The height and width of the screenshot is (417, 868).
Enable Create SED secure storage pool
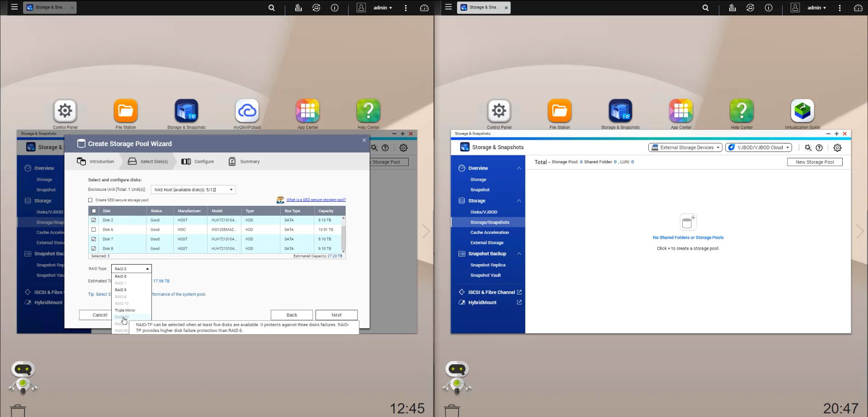click(x=90, y=200)
